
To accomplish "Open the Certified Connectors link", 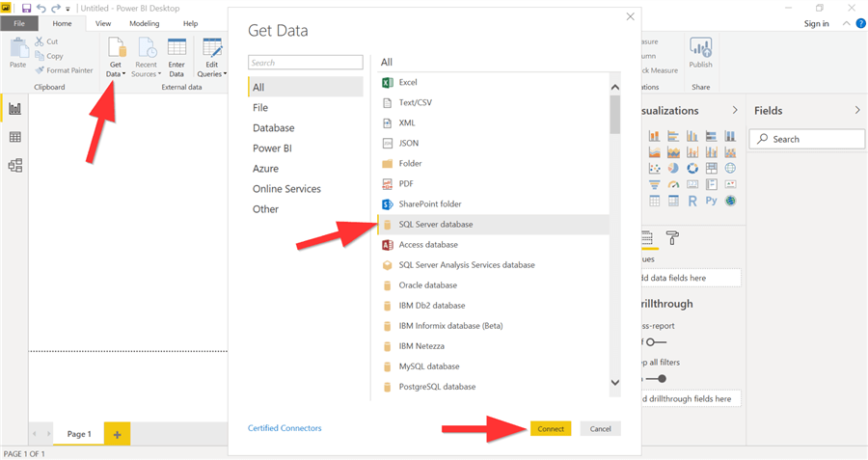I will (285, 428).
